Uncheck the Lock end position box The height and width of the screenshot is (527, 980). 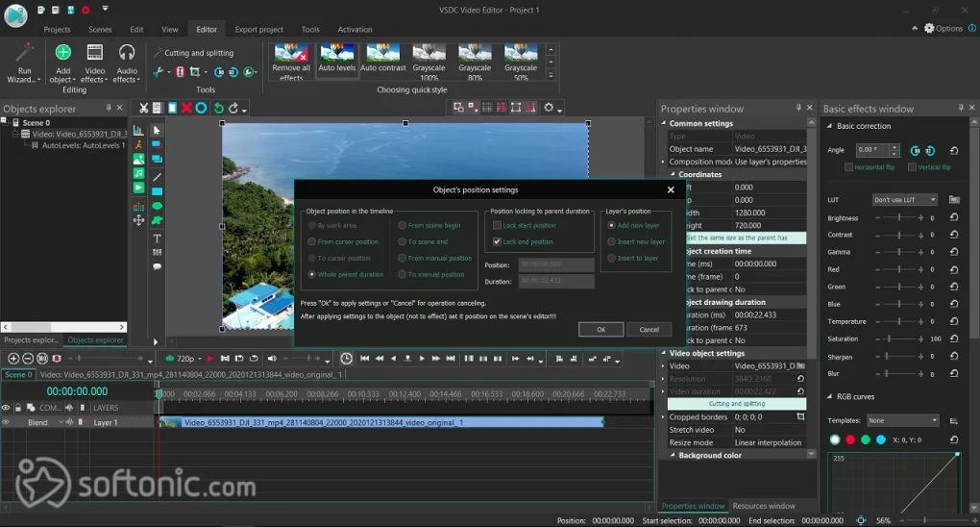pos(497,241)
